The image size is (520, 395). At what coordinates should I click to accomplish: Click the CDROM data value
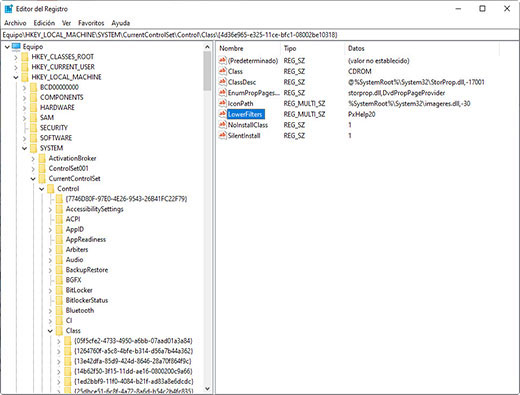pyautogui.click(x=360, y=71)
